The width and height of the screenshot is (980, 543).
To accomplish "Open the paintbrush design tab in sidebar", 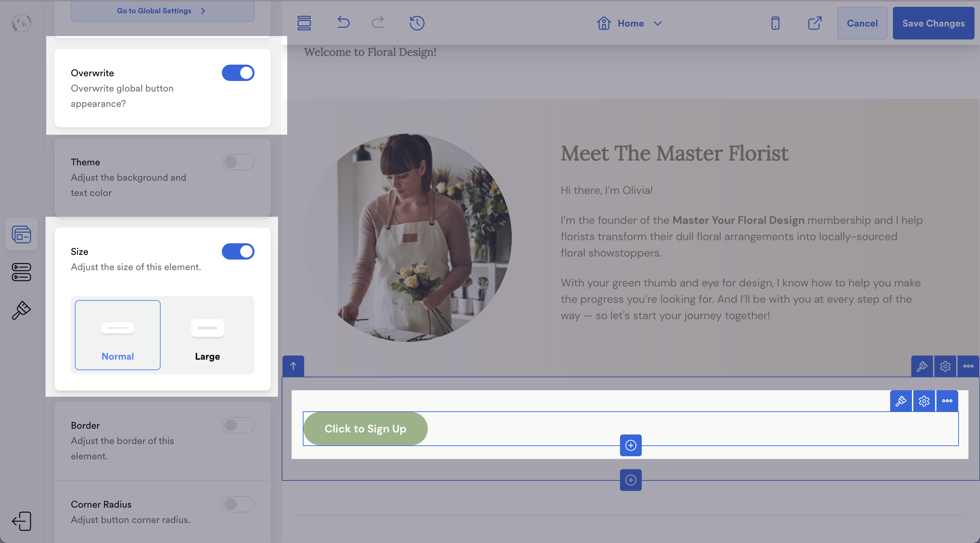I will pos(21,310).
